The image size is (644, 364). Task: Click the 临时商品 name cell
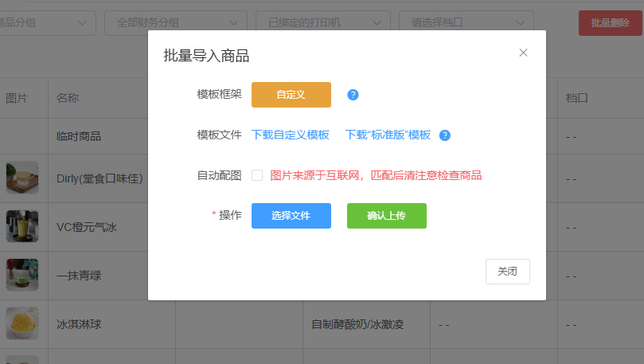98,136
